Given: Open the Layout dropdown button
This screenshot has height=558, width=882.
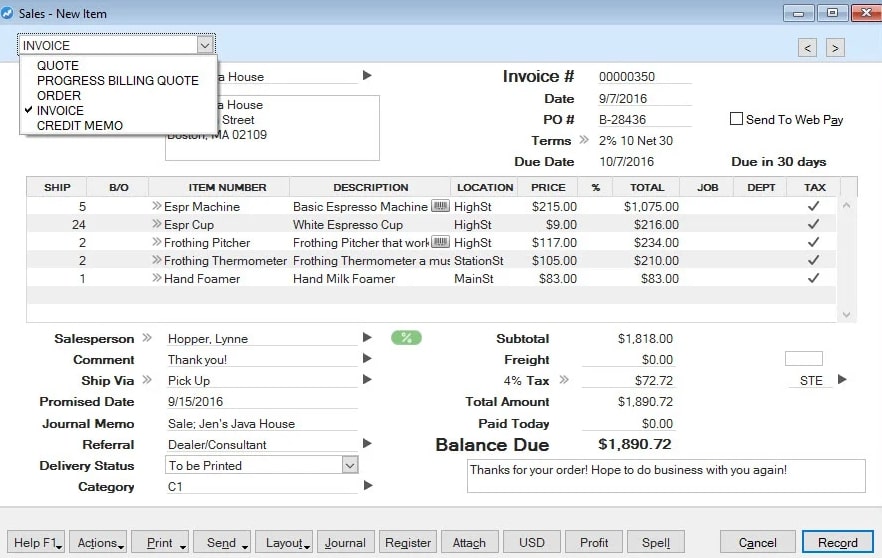Looking at the screenshot, I should (284, 542).
